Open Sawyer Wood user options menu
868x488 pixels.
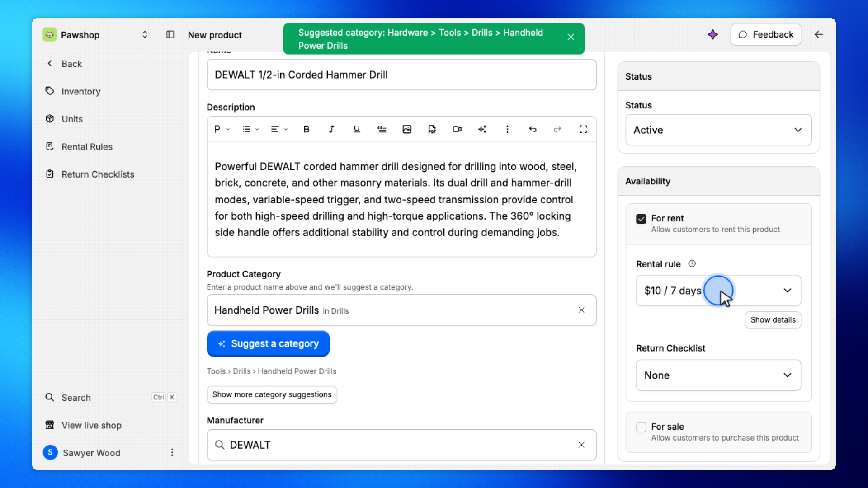[172, 452]
